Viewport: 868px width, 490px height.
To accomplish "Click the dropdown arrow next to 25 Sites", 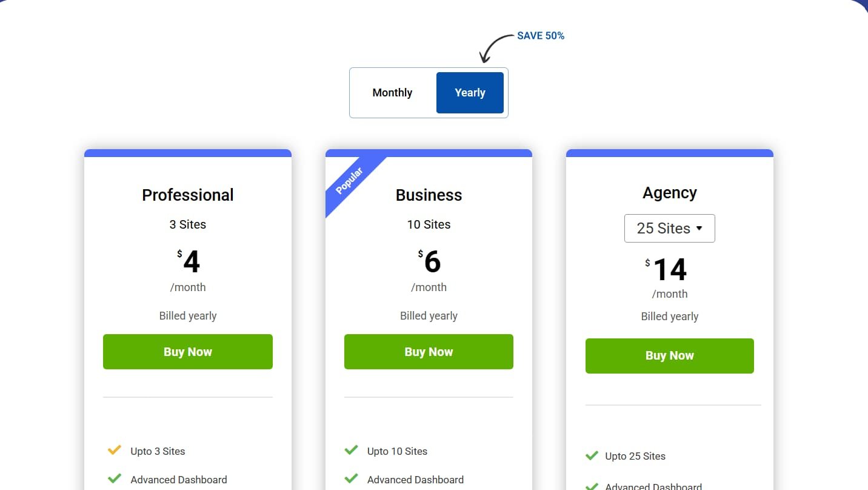I will pos(699,229).
